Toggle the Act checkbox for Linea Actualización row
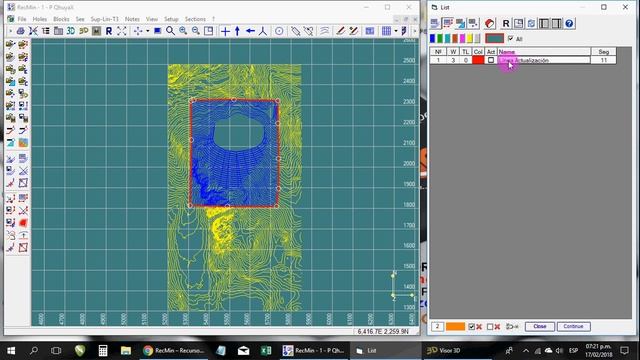 click(x=491, y=60)
